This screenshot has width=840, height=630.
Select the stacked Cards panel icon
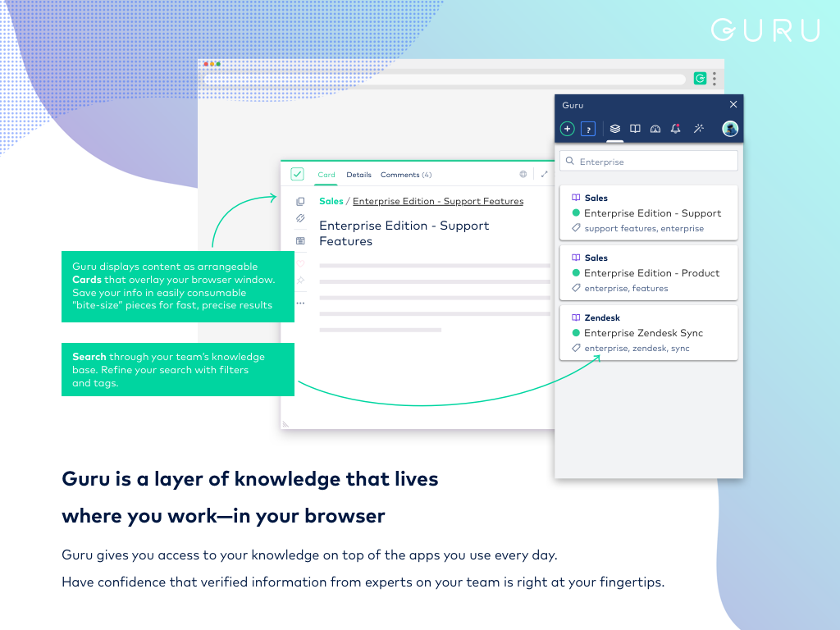[x=614, y=129]
